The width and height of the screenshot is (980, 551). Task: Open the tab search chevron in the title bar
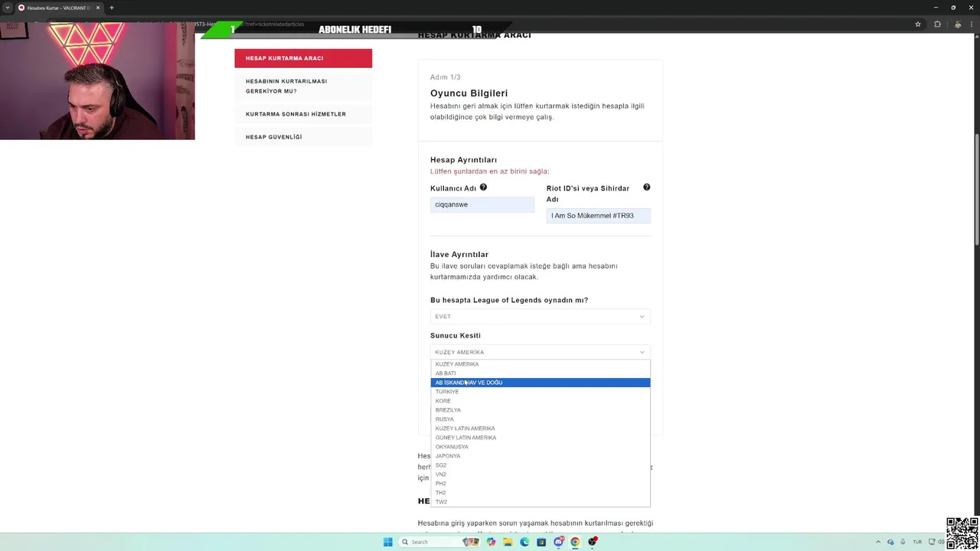(x=8, y=8)
